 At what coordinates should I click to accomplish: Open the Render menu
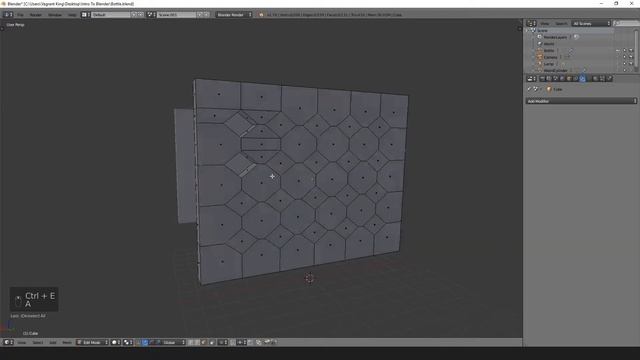36,15
